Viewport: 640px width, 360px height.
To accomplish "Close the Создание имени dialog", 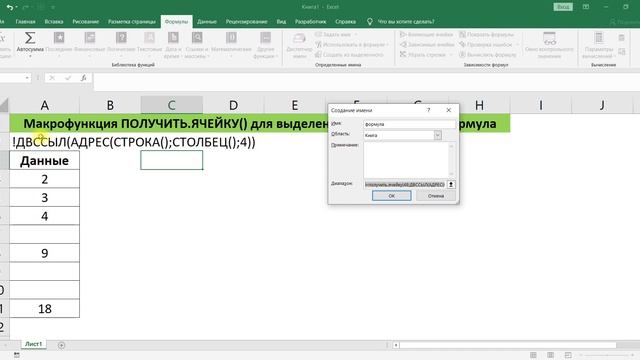I will [449, 110].
